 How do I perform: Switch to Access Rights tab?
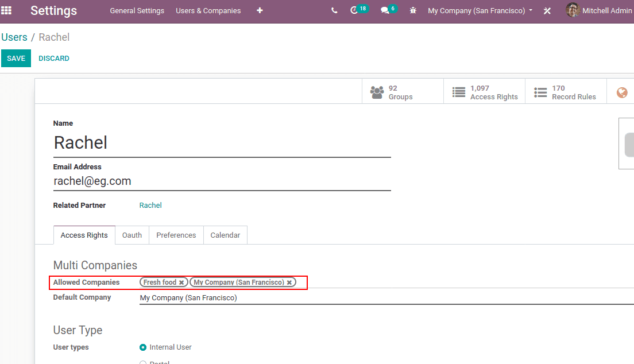coord(84,235)
